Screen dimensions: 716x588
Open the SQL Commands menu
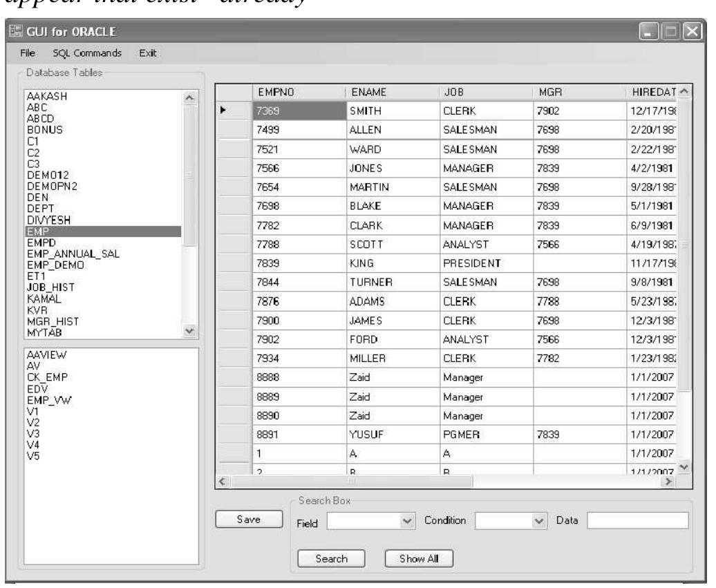click(87, 53)
